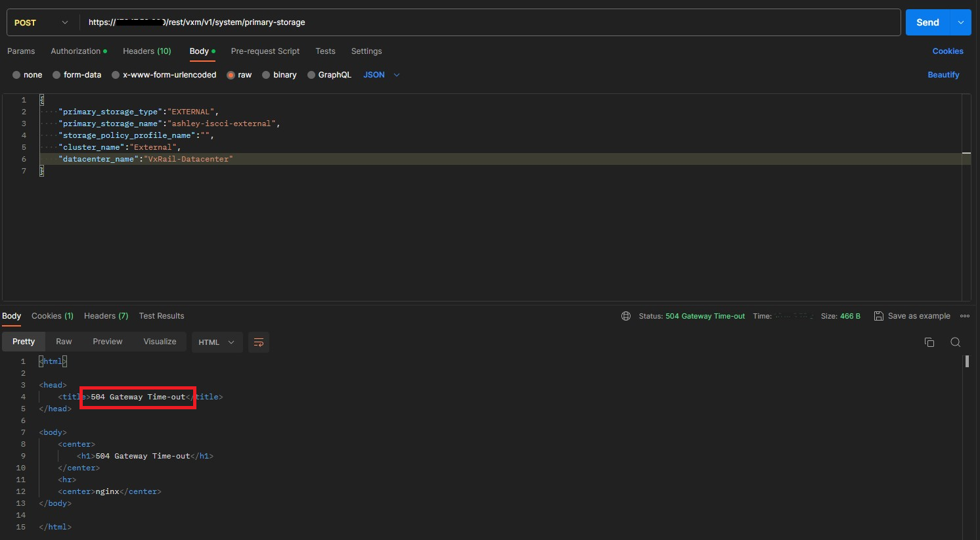Switch response view to Preview

107,342
